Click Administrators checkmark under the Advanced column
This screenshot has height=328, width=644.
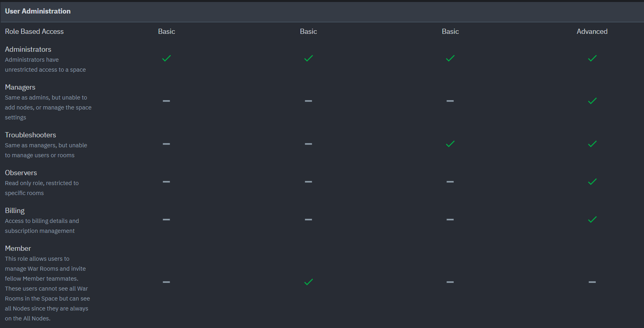point(592,59)
